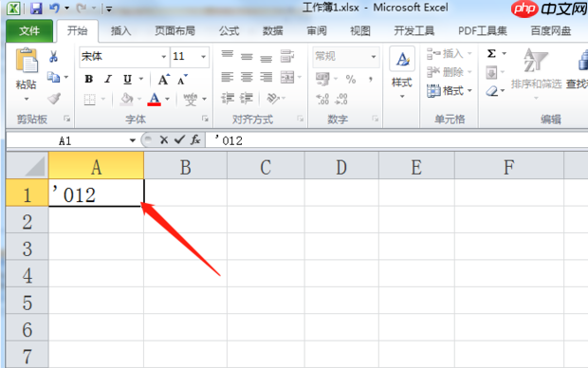Decrease font size with small A
The image size is (588, 368).
pyautogui.click(x=183, y=80)
